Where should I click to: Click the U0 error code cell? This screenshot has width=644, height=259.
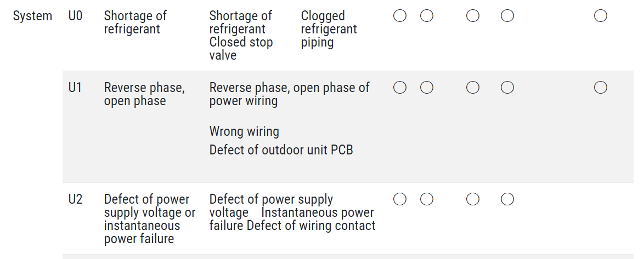[x=76, y=16]
